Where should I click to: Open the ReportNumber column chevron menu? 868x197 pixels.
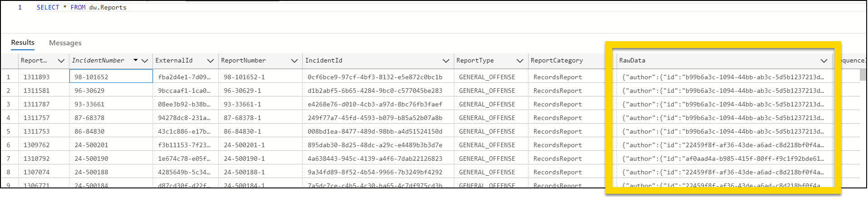point(294,61)
